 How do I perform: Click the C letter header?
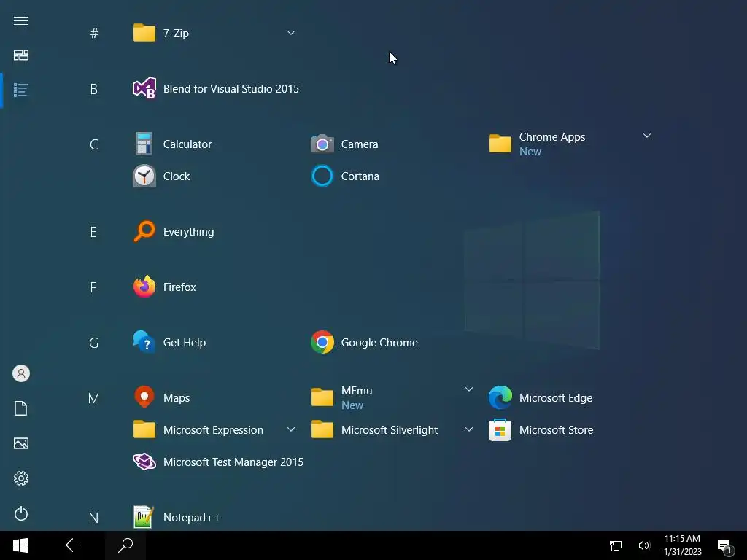pos(94,144)
